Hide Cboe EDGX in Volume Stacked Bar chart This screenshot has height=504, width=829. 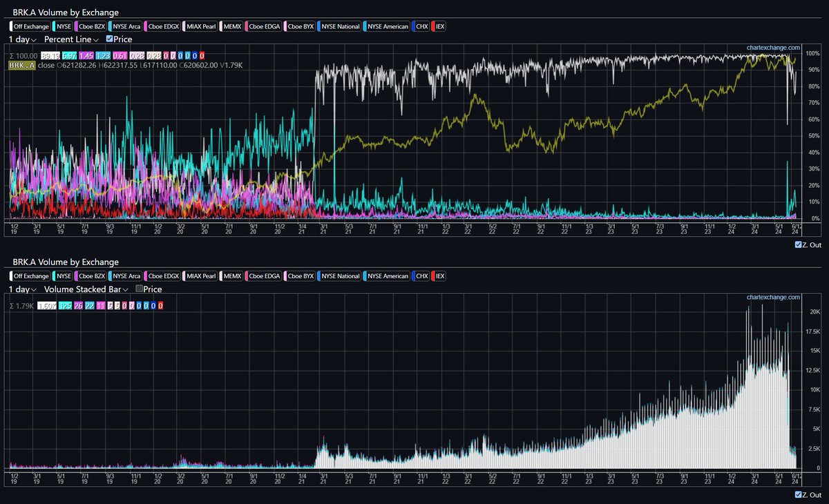(162, 276)
